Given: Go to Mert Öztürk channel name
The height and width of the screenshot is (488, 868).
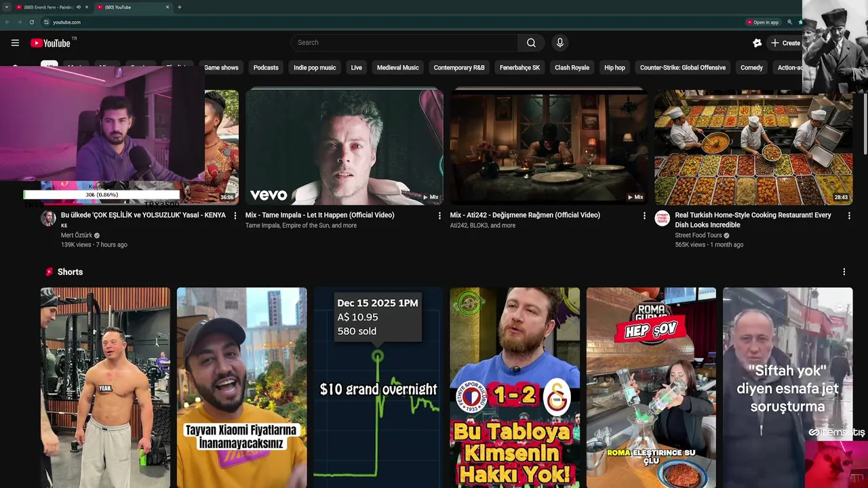Looking at the screenshot, I should [x=76, y=235].
